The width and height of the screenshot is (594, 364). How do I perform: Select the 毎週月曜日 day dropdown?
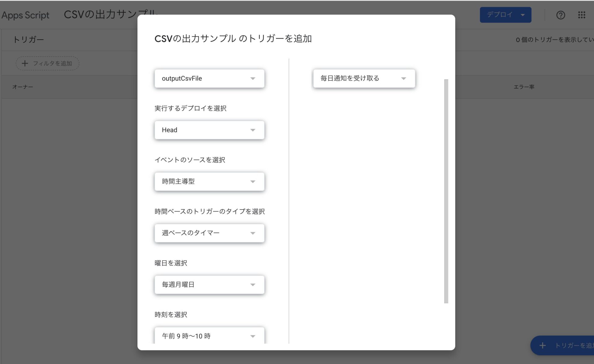(x=209, y=285)
